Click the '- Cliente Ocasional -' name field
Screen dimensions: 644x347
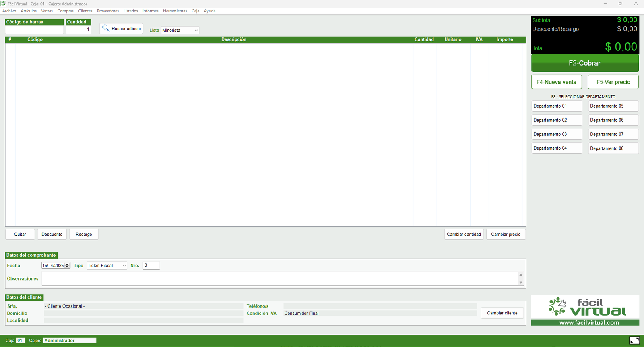click(143, 306)
